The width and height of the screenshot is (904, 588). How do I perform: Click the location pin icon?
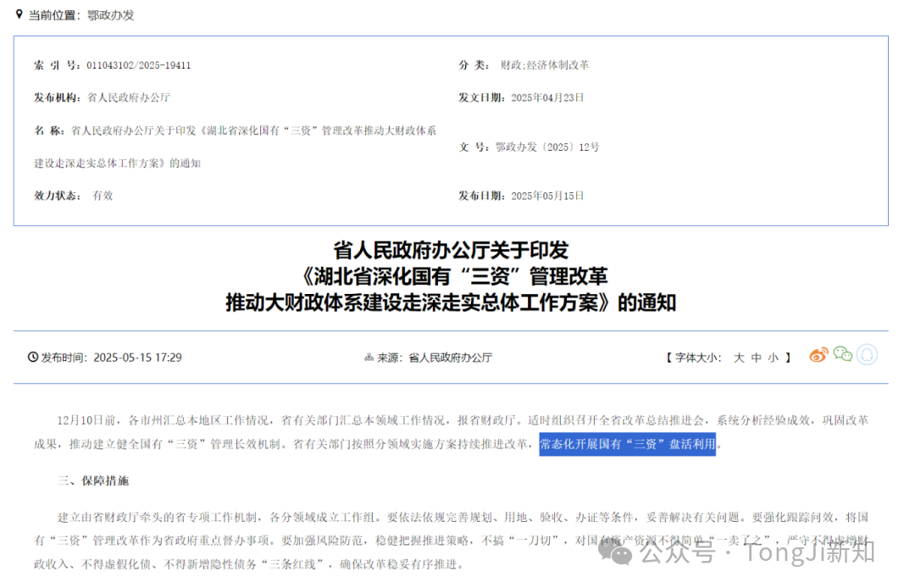(x=19, y=14)
